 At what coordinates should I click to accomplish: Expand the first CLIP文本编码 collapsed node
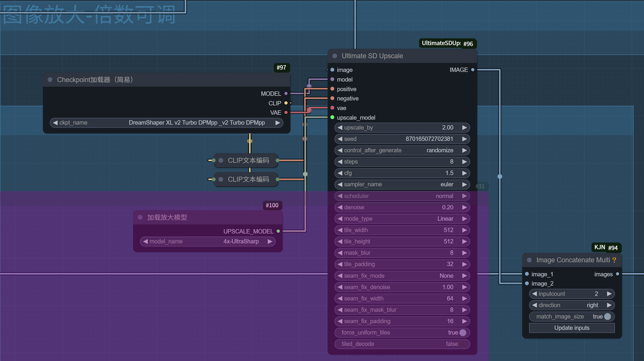coord(221,160)
